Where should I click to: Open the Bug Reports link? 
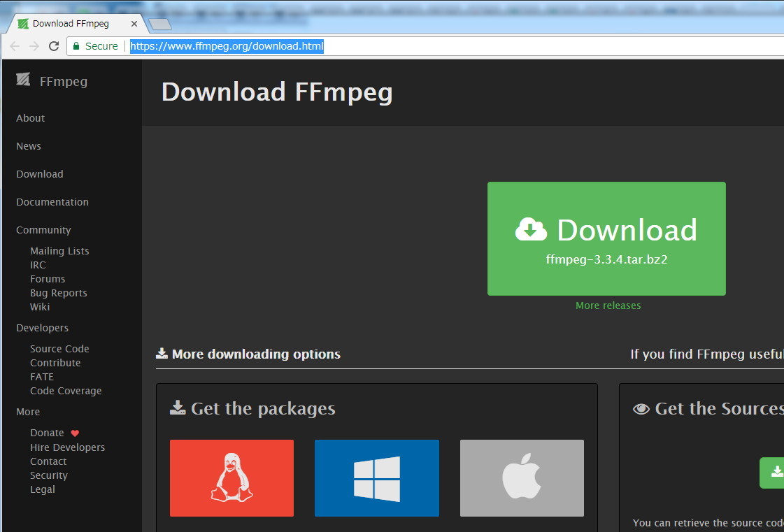(59, 293)
